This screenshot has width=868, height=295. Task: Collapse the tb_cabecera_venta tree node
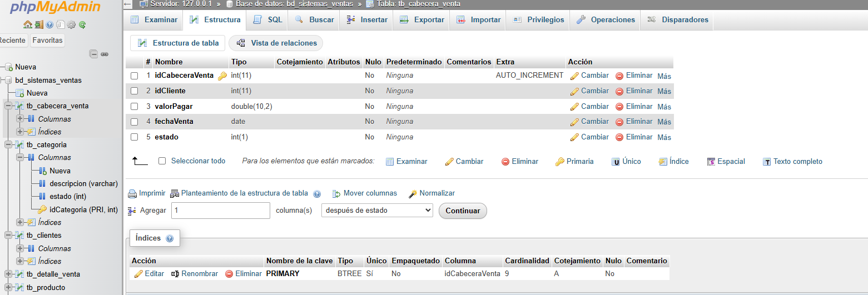tap(8, 106)
